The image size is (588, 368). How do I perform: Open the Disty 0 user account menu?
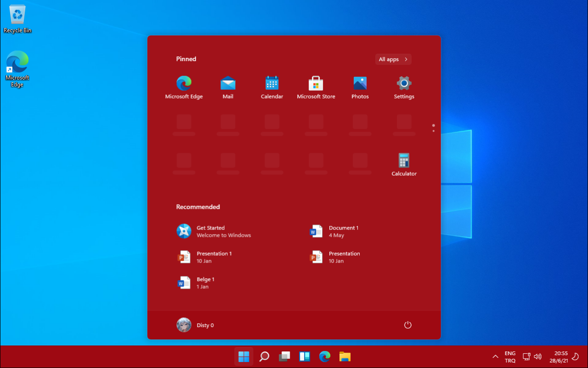tap(195, 325)
